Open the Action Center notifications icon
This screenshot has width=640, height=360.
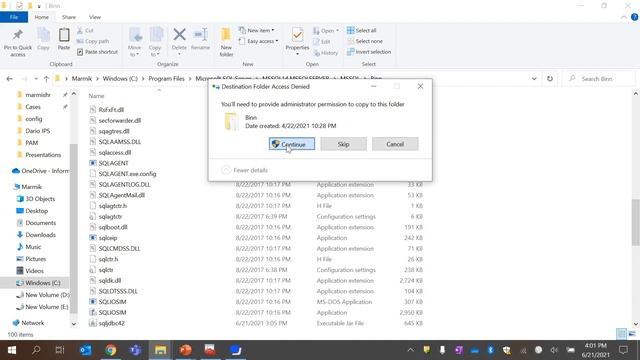click(x=623, y=350)
